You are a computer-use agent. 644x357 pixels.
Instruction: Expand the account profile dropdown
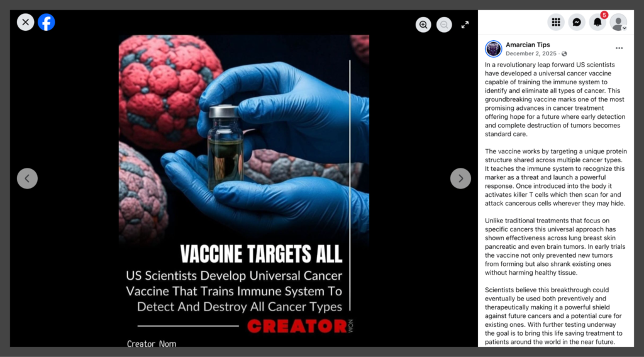[618, 23]
